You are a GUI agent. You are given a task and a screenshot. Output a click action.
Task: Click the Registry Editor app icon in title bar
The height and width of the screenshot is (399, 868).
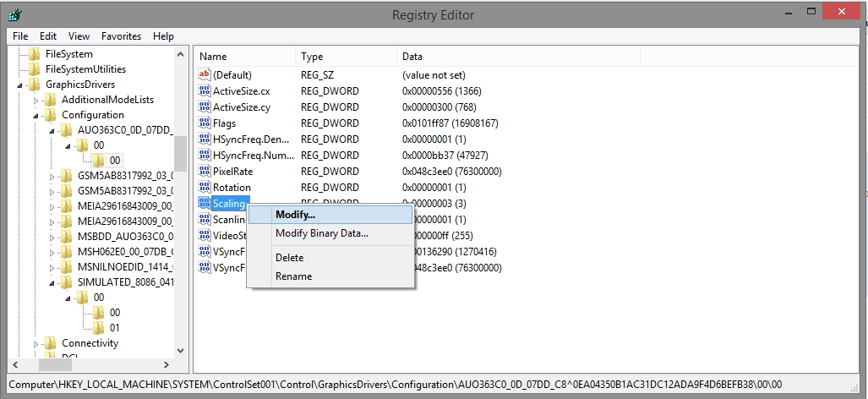pos(15,14)
